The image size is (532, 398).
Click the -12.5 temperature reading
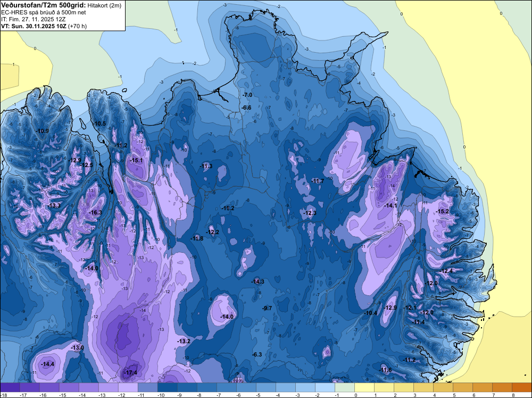click(x=87, y=165)
